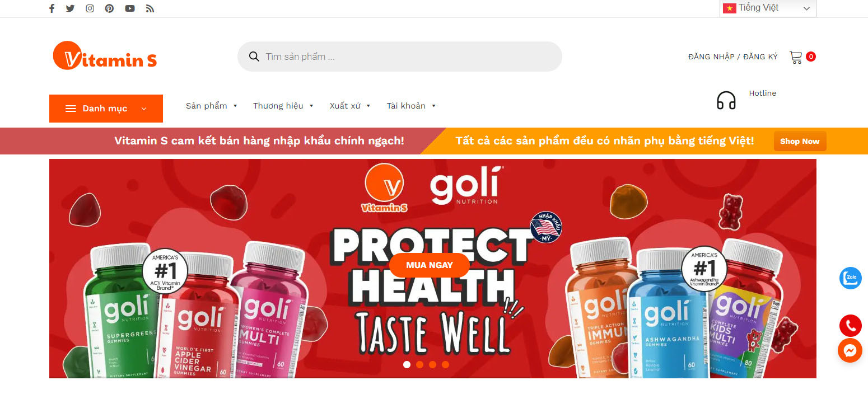
Task: Open the Pinterest social icon
Action: click(109, 8)
